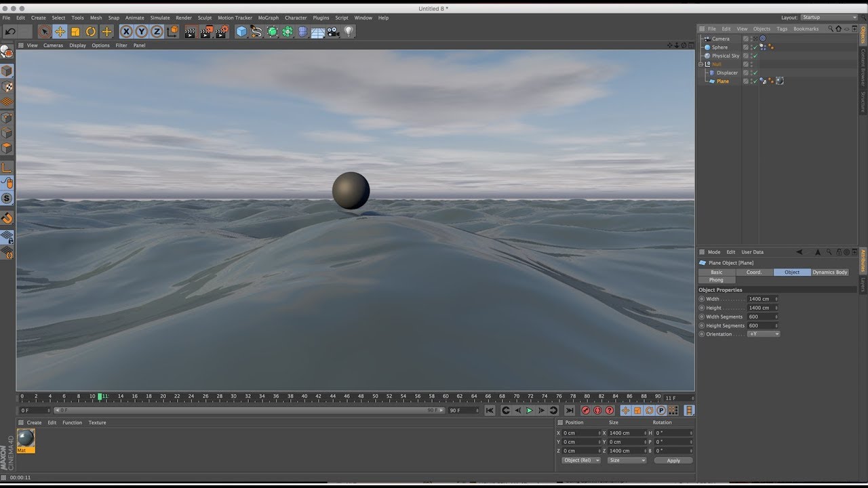The width and height of the screenshot is (868, 488).
Task: Select the Texture mode checkered cube icon
Action: point(7,87)
